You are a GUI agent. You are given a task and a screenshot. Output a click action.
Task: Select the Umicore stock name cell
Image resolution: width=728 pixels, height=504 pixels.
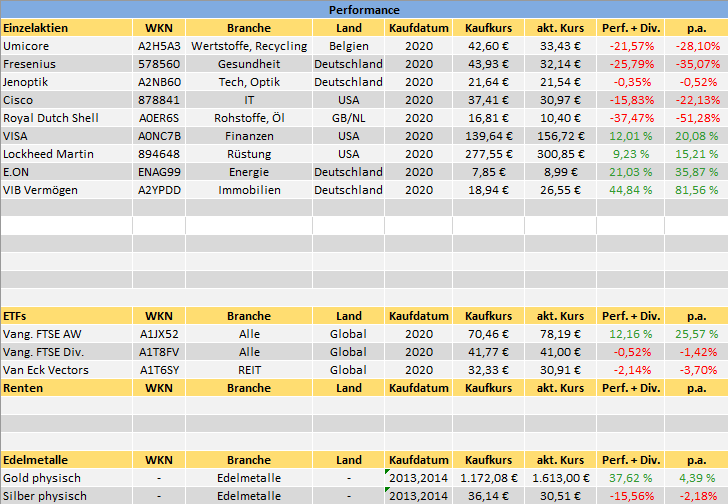pos(67,46)
